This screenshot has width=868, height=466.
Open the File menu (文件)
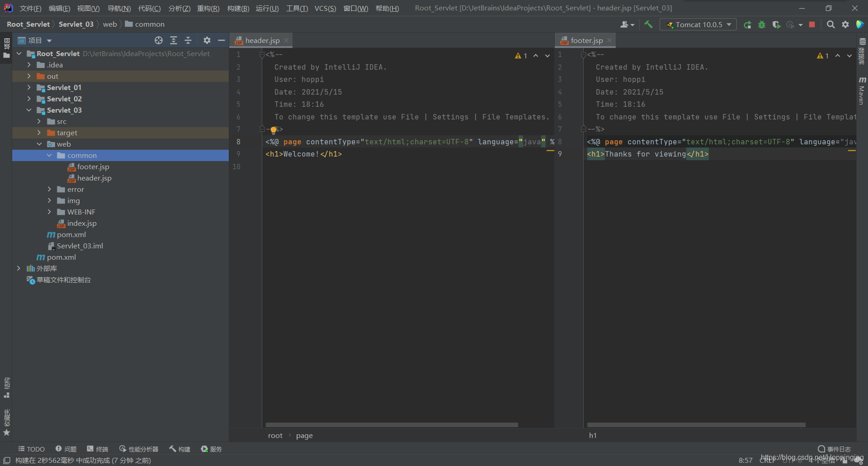pos(30,8)
